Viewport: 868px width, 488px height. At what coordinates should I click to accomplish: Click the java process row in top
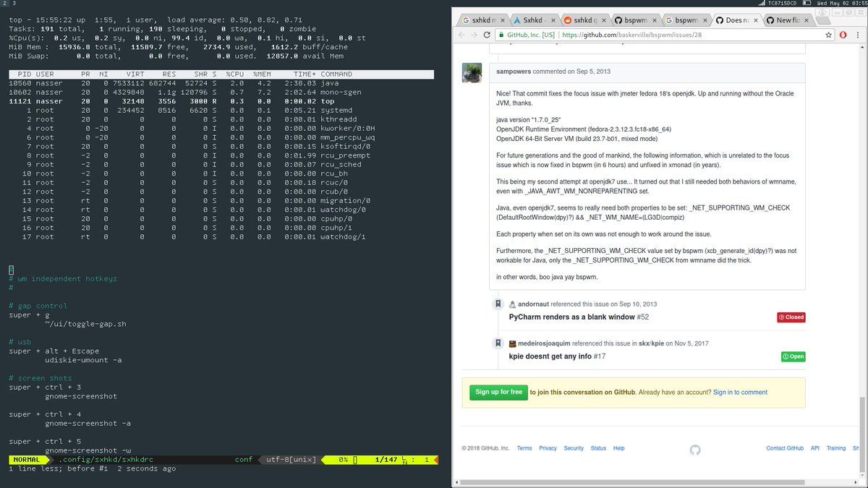(221, 83)
